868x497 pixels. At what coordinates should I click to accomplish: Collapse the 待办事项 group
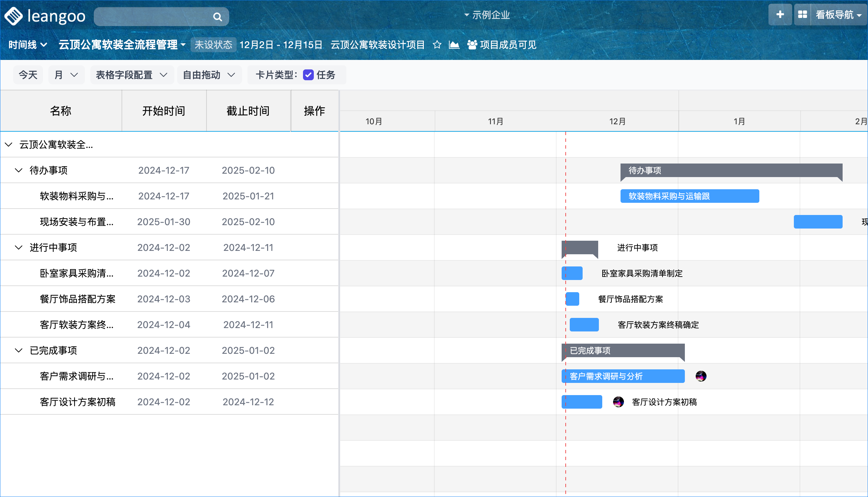coord(19,170)
